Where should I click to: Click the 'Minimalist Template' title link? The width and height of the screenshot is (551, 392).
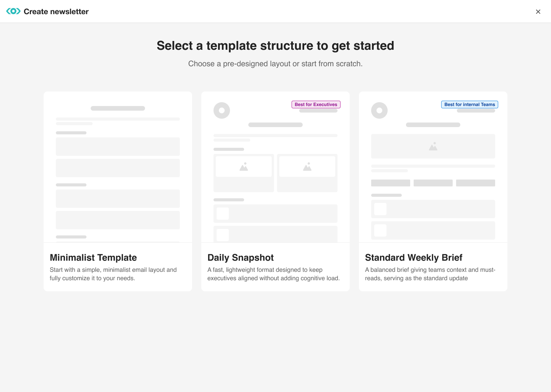click(93, 258)
